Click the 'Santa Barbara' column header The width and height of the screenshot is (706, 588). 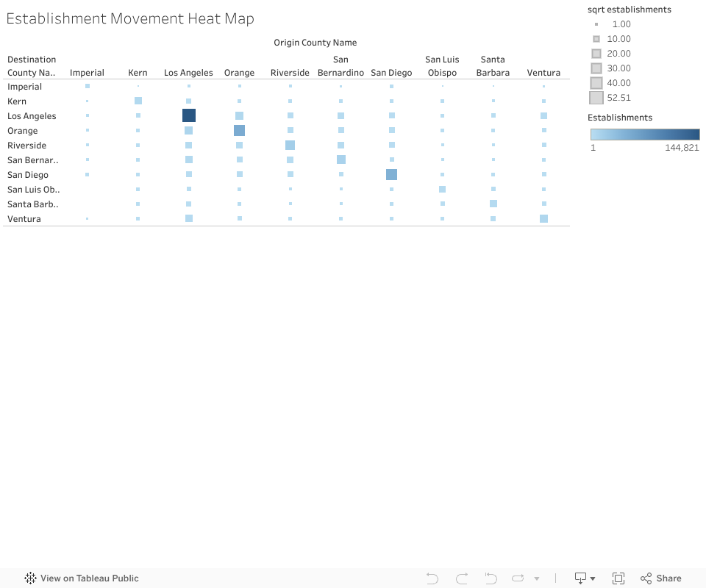pos(493,65)
